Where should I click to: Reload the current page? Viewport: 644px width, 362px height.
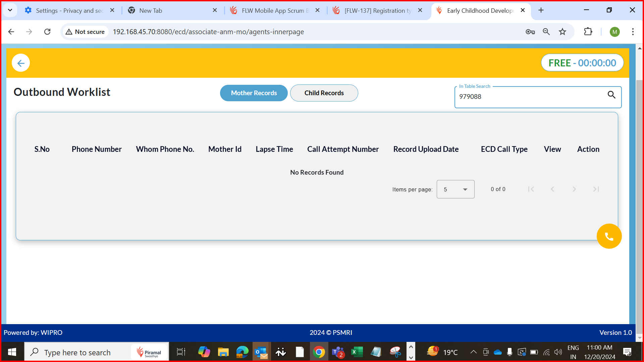coord(47,32)
